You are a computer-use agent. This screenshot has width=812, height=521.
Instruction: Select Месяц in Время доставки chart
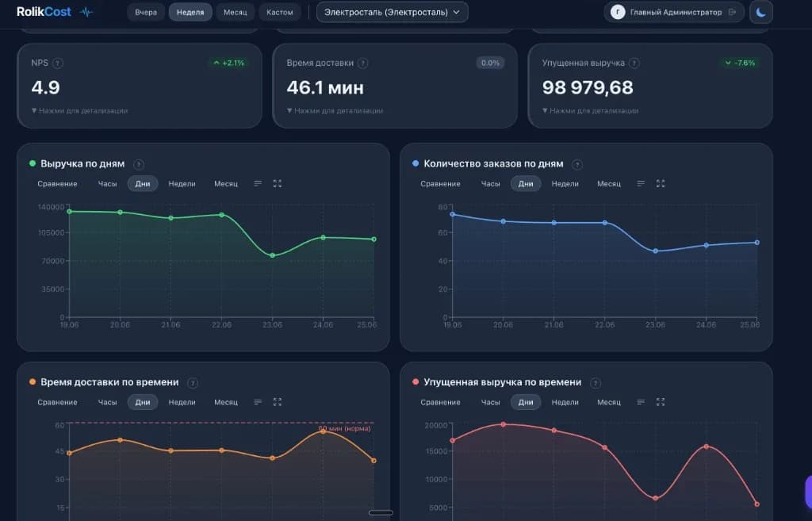[226, 402]
